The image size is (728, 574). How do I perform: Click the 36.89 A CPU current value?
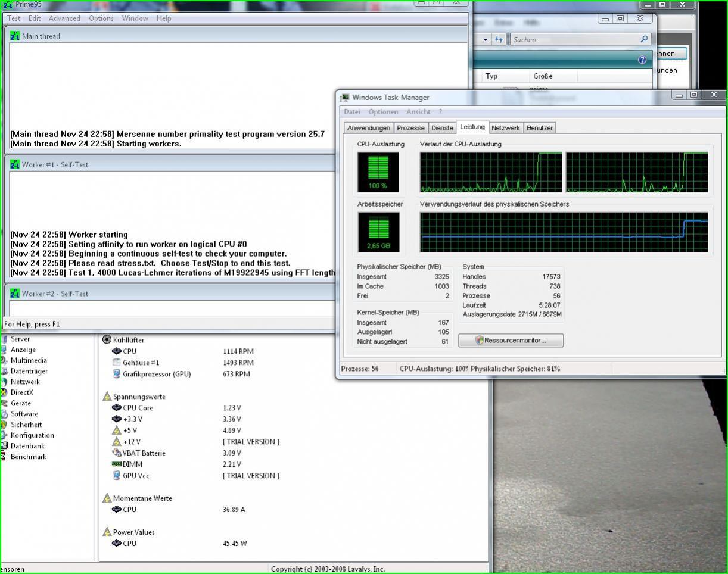click(x=234, y=510)
